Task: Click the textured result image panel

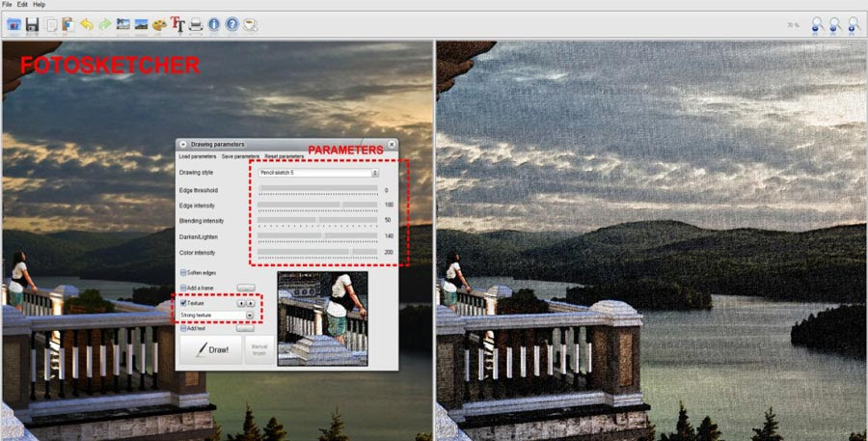Action: [x=652, y=241]
